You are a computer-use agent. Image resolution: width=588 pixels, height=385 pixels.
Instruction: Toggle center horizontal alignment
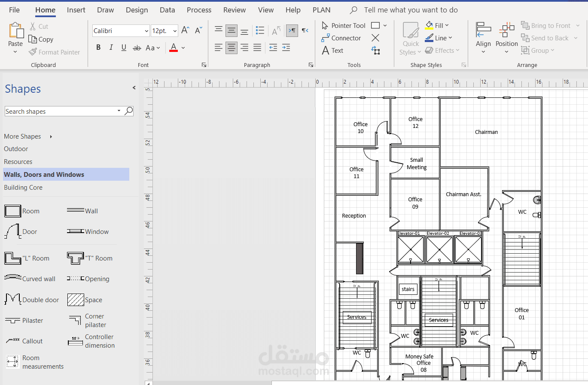[232, 48]
